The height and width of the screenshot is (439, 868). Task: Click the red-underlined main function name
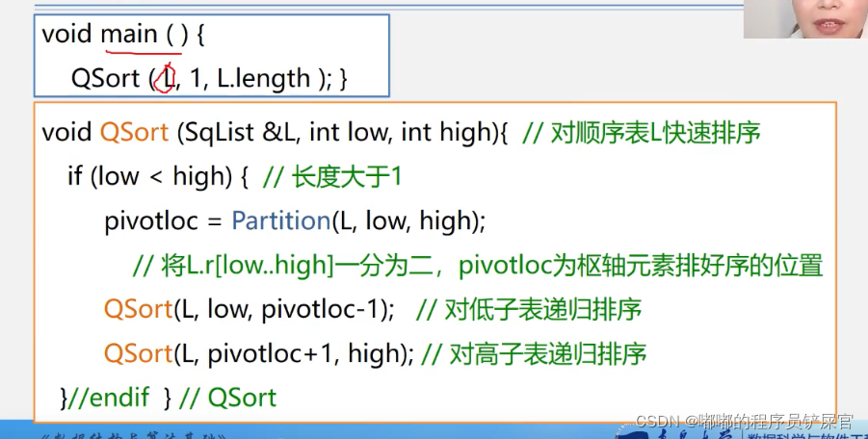click(x=129, y=35)
